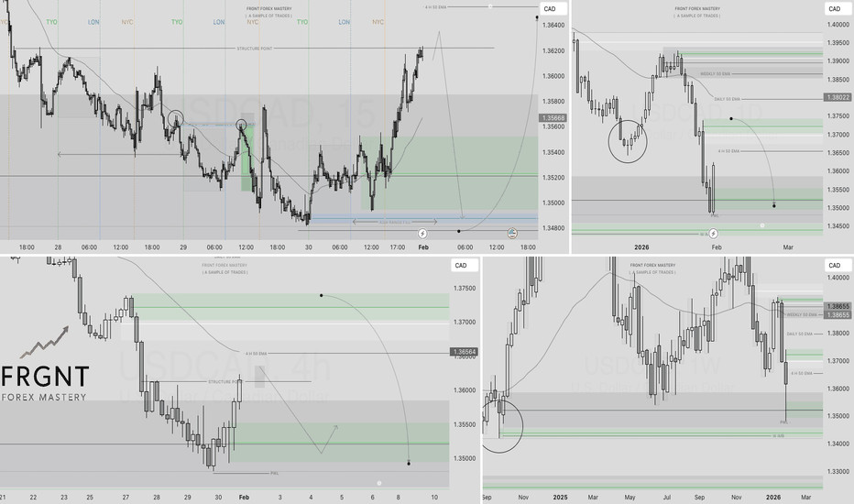Open the CAD currency selector on the daily chart
This screenshot has width=854, height=504.
point(834,8)
